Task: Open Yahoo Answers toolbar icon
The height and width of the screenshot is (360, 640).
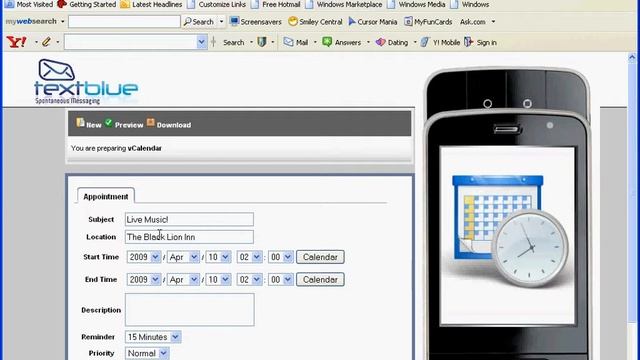Action: 342,42
